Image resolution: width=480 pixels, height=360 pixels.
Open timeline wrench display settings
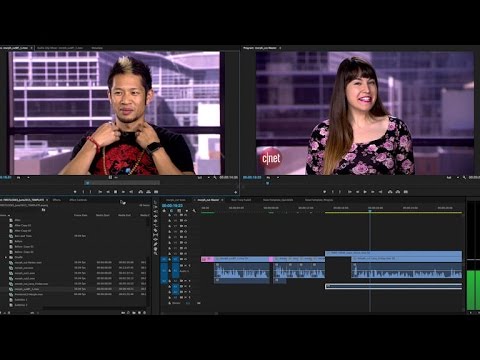194,211
